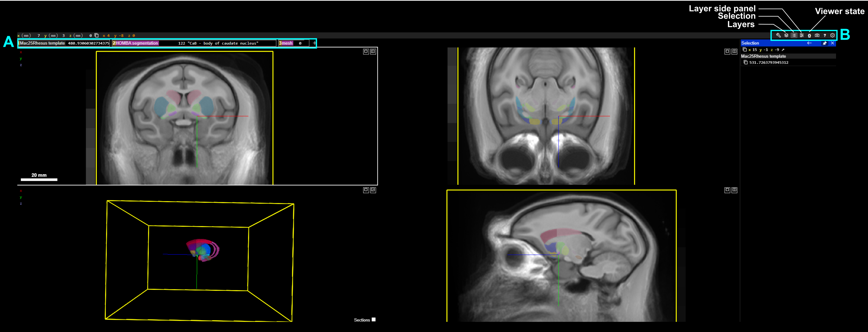Split the top-left coronal panel layout

tap(373, 52)
